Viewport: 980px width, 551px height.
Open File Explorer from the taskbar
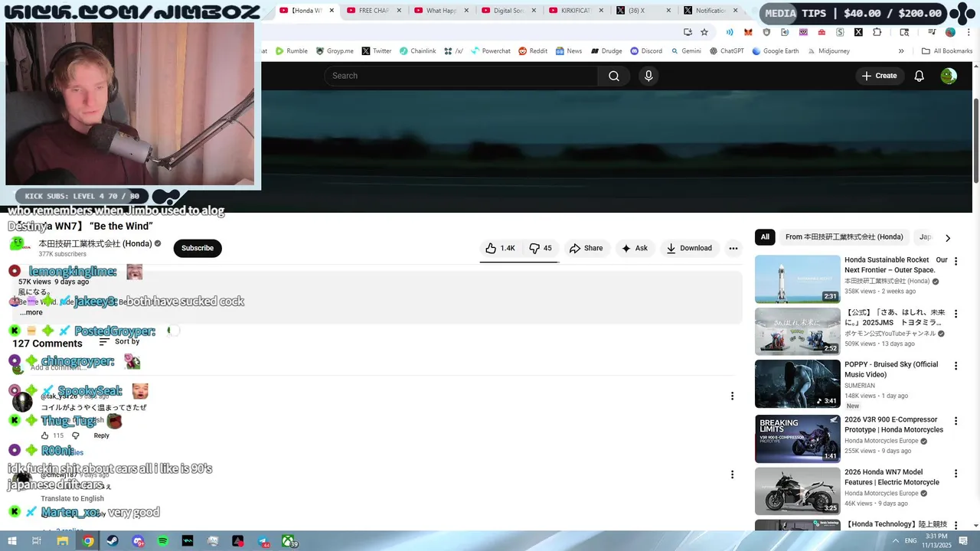[63, 541]
